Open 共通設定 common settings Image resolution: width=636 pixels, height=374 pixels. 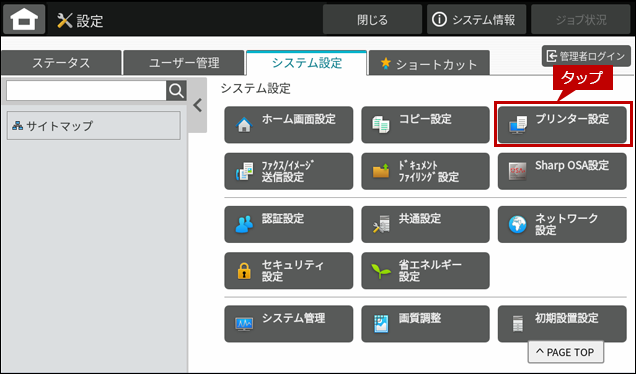pos(425,224)
